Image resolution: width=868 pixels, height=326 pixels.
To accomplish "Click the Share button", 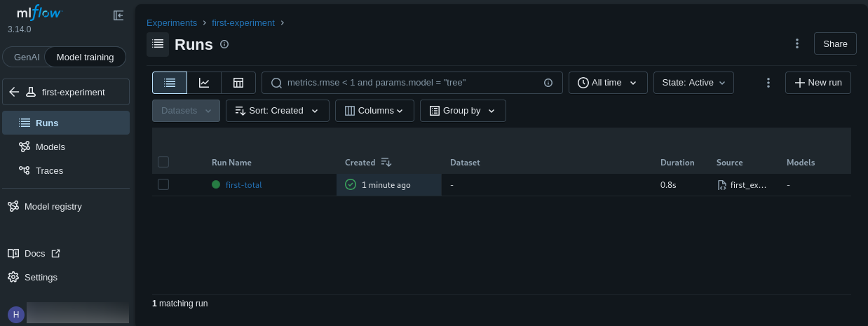I will [835, 43].
